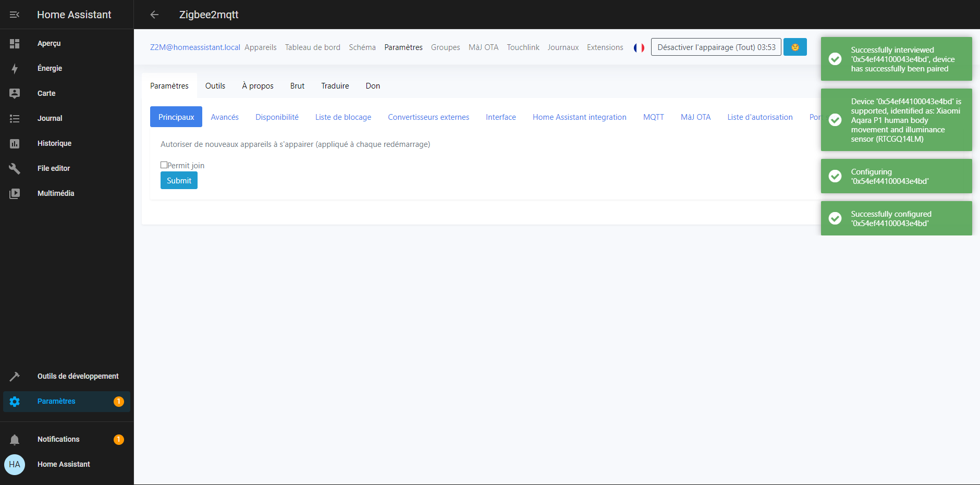Screen dimensions: 980x485
Task: Select the Principaux settings pill
Action: click(176, 117)
